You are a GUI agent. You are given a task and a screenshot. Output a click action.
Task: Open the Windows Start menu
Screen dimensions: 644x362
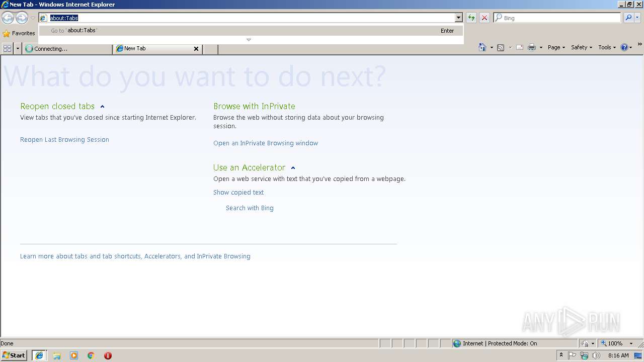[14, 355]
